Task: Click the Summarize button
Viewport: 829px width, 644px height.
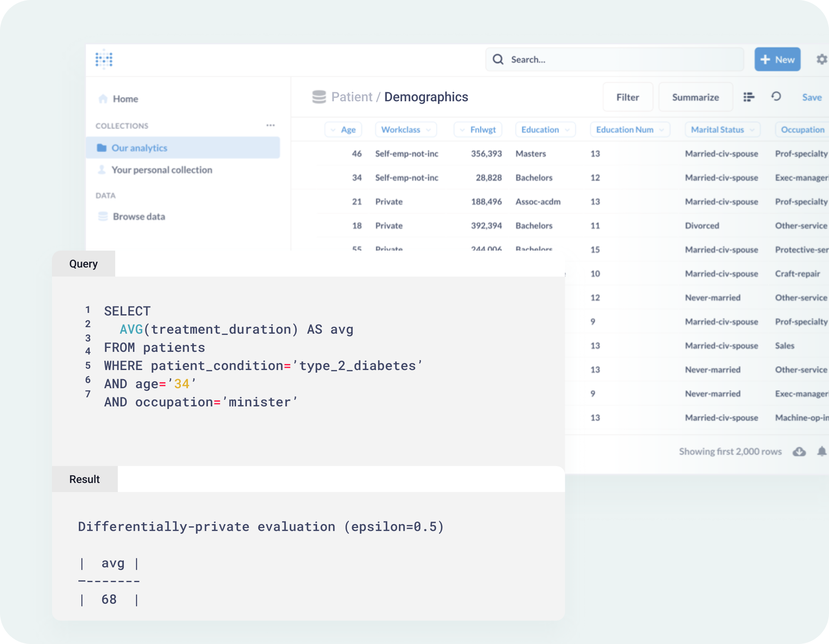Action: (695, 97)
